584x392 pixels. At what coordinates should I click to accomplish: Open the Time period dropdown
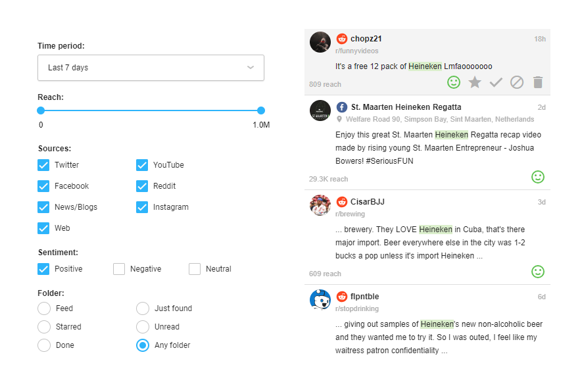click(x=151, y=68)
